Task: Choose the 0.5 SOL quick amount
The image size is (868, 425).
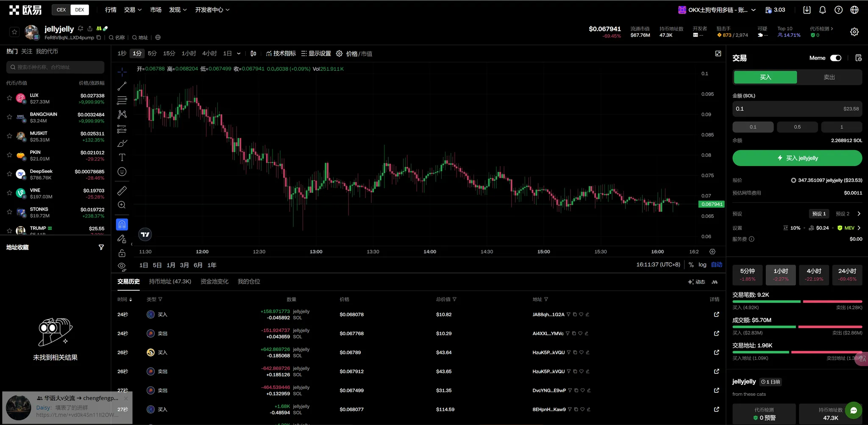Action: (x=797, y=127)
